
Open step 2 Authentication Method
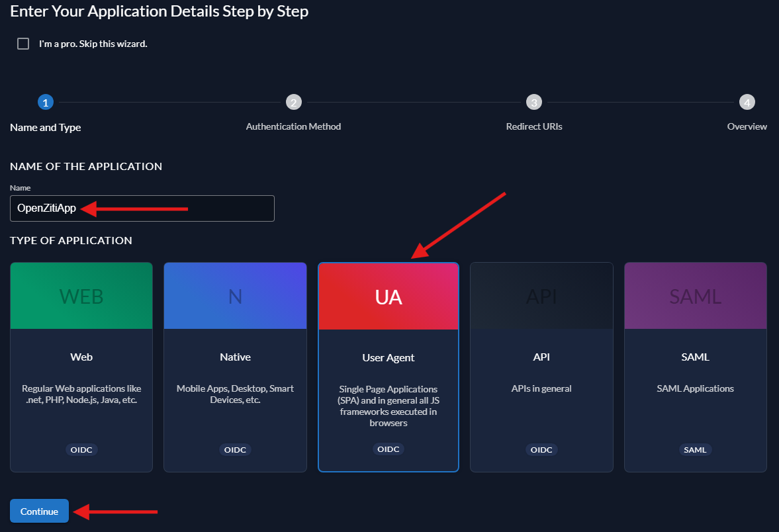293,102
